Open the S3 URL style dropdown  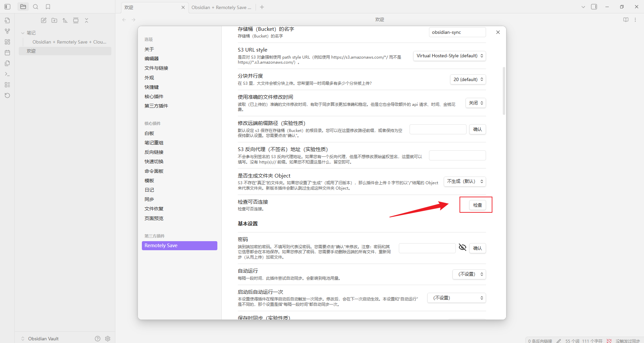(x=449, y=56)
